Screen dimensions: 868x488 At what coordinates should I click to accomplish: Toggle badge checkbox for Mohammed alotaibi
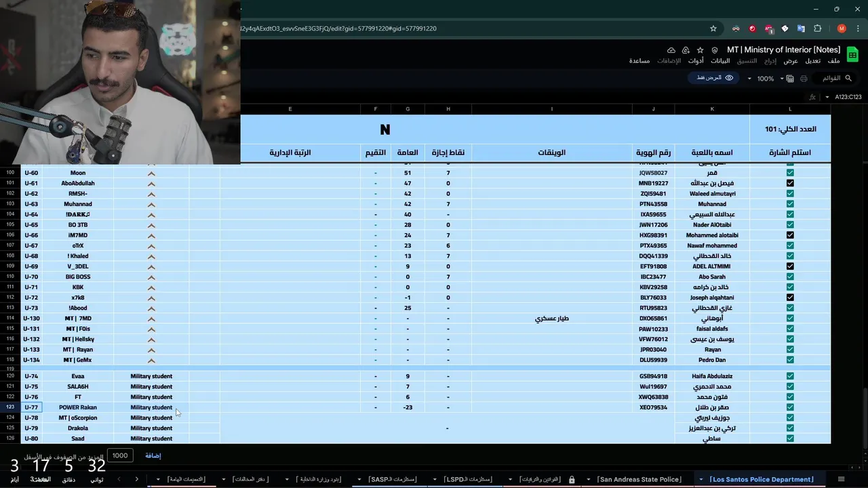click(790, 235)
